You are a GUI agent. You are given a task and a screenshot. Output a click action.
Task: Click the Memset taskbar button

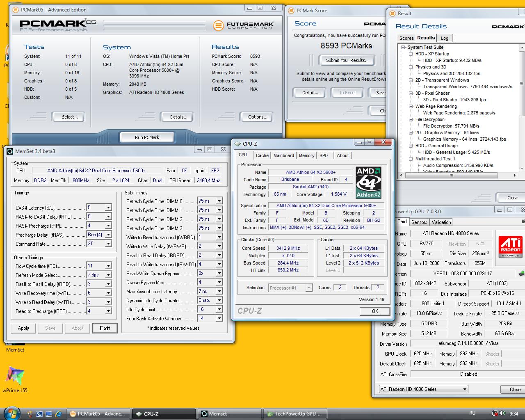[229, 413]
